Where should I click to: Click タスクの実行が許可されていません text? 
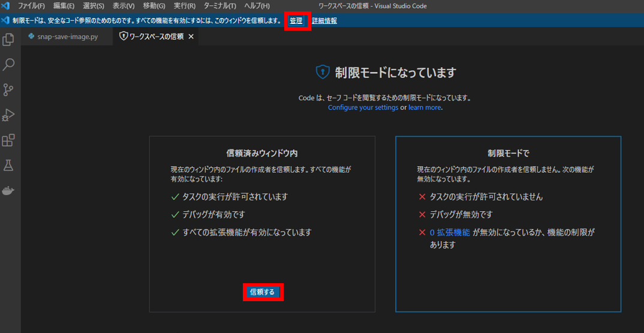[486, 197]
